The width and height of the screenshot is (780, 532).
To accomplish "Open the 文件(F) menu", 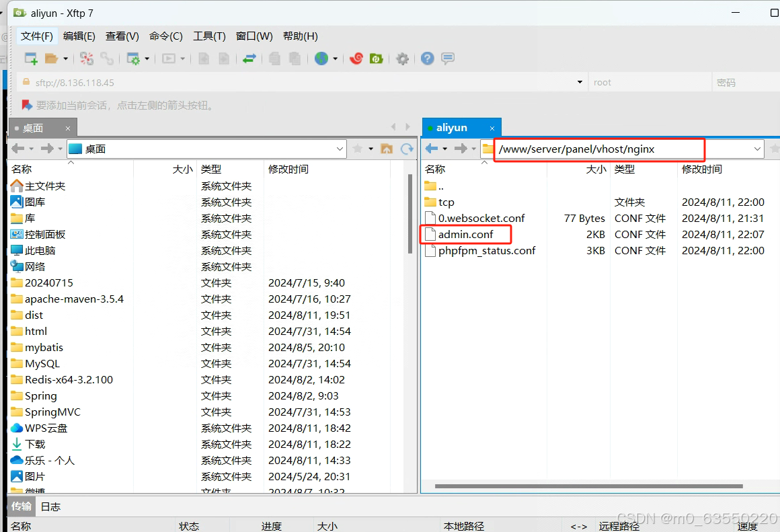I will point(36,36).
